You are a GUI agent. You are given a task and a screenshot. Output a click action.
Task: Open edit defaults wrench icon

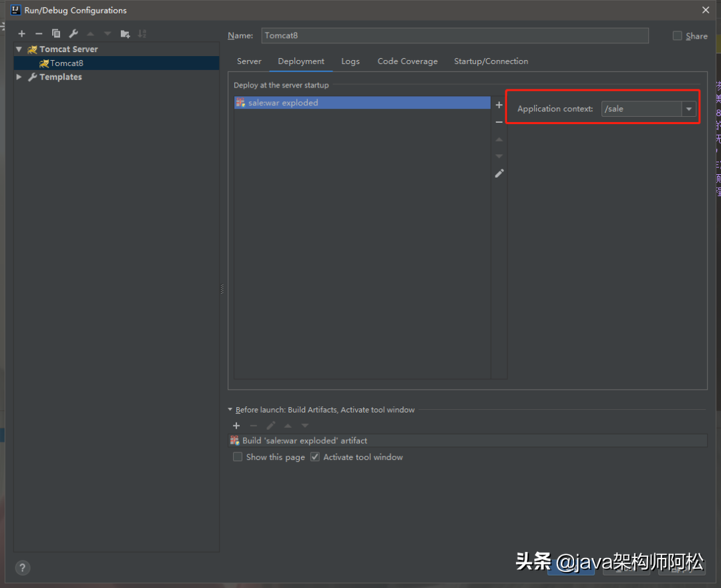tap(73, 33)
